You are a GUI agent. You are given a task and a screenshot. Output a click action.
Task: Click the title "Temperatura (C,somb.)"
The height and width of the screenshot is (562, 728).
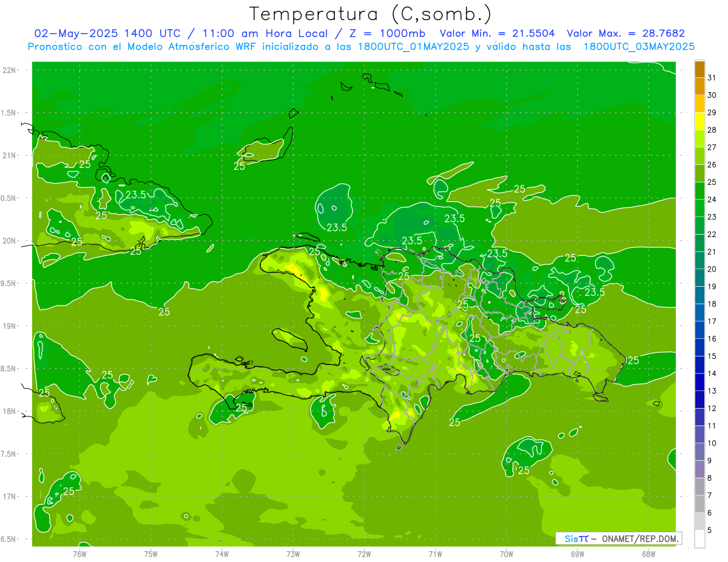click(x=371, y=15)
